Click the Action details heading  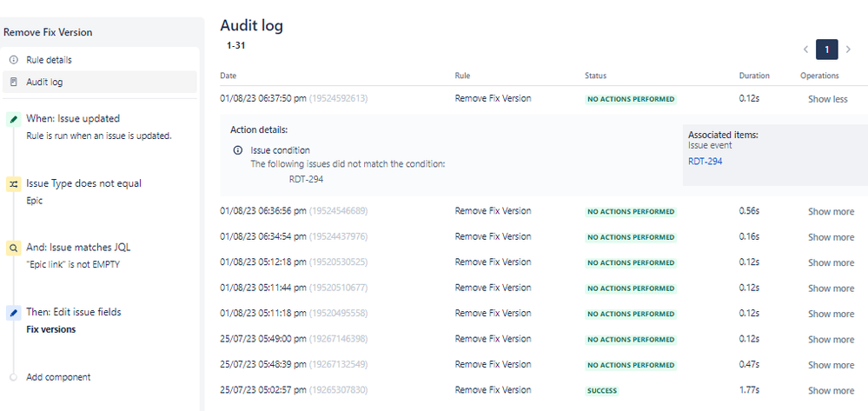click(259, 130)
